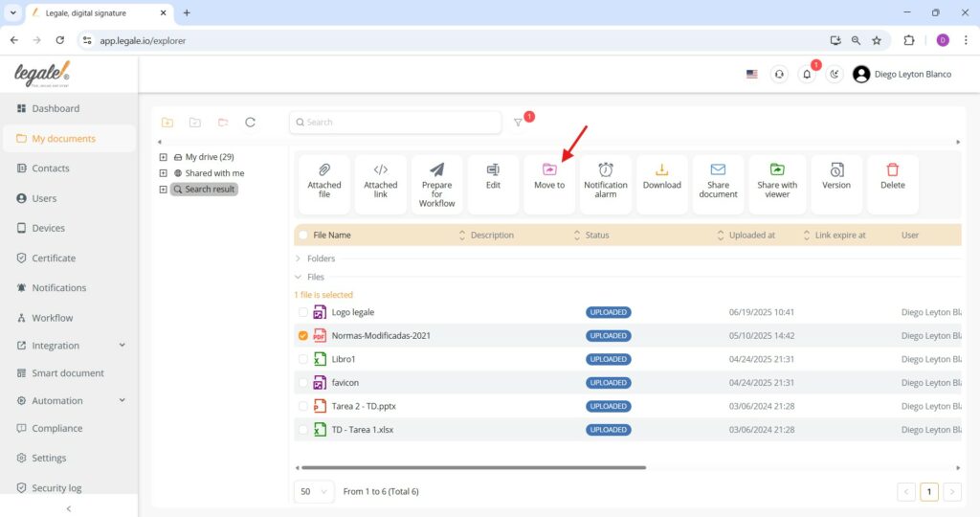Click the refresh explorer icon
Screen dimensions: 980x517
[250, 122]
